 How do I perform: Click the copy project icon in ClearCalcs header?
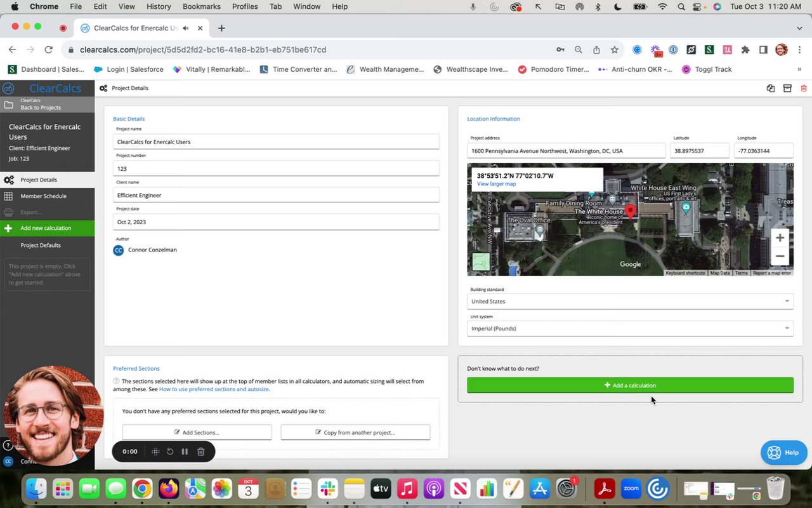pos(771,88)
